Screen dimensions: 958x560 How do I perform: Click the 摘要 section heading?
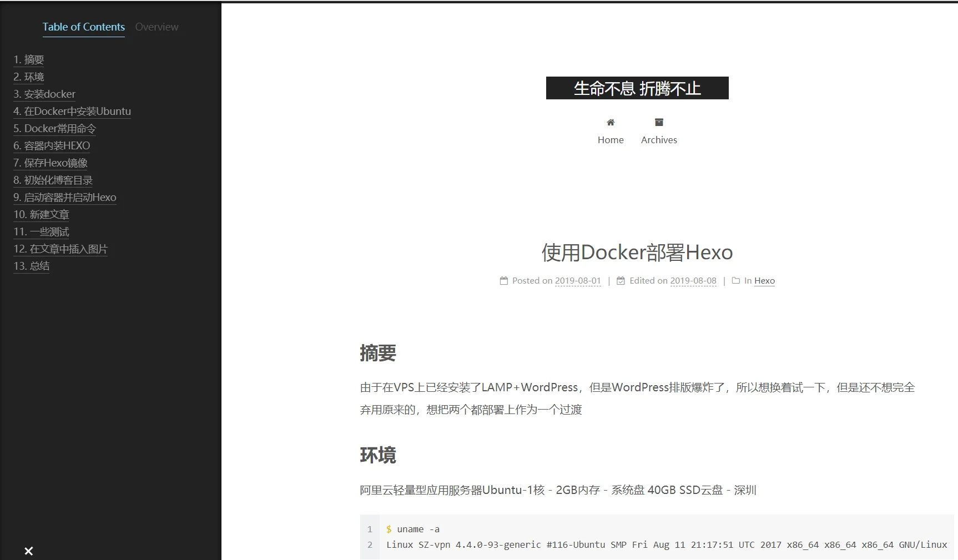378,353
